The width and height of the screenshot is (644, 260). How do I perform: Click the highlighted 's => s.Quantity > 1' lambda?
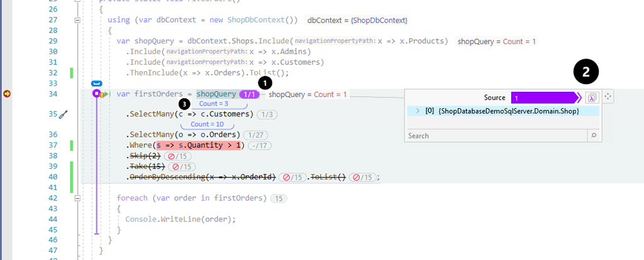pyautogui.click(x=199, y=145)
